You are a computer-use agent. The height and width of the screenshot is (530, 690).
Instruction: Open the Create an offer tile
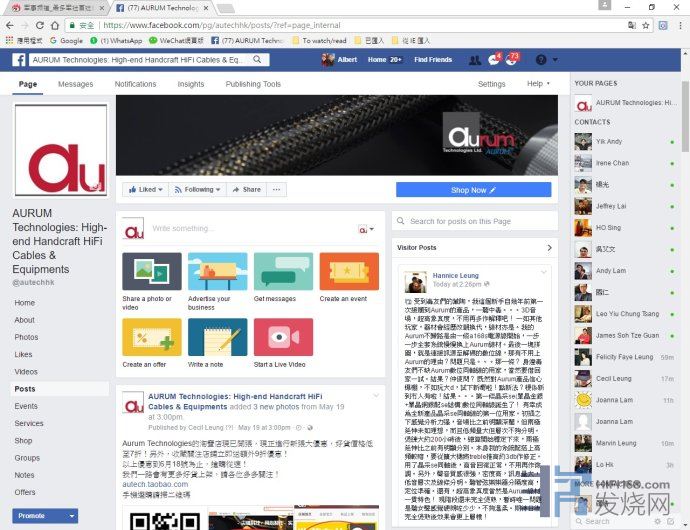tap(152, 338)
